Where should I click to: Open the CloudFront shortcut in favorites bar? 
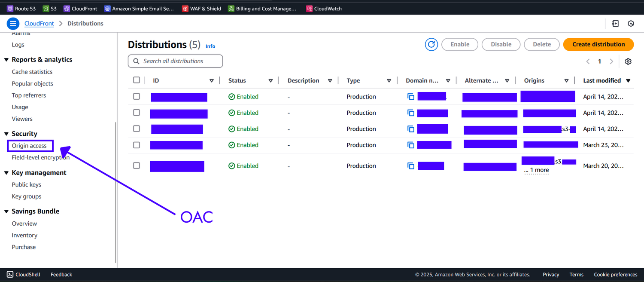pos(80,9)
